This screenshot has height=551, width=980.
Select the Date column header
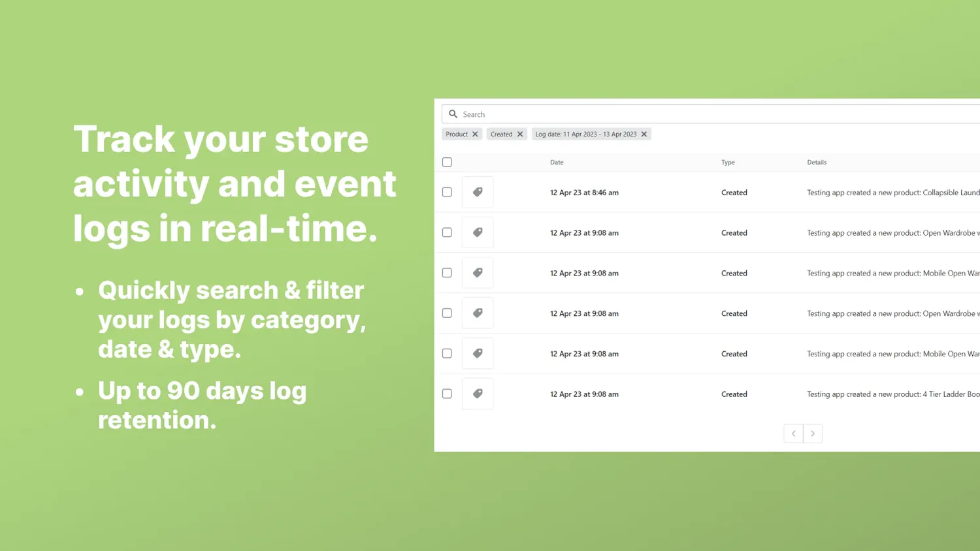pyautogui.click(x=557, y=162)
